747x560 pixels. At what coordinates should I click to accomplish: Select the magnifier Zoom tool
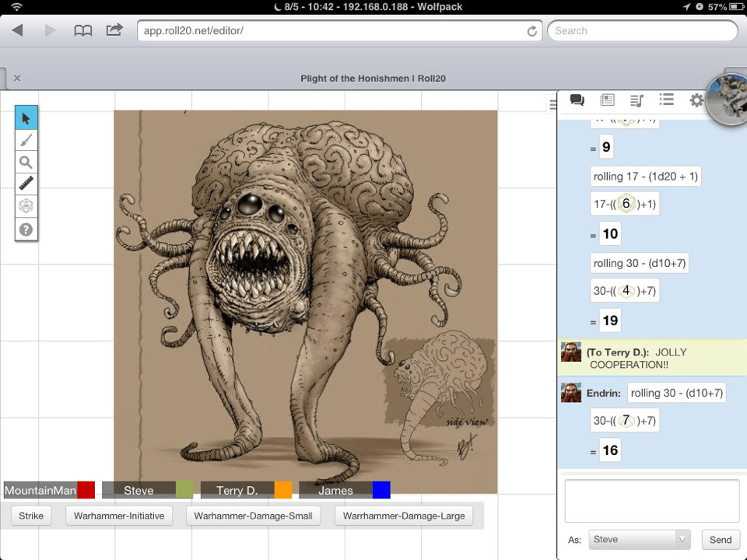(x=26, y=163)
